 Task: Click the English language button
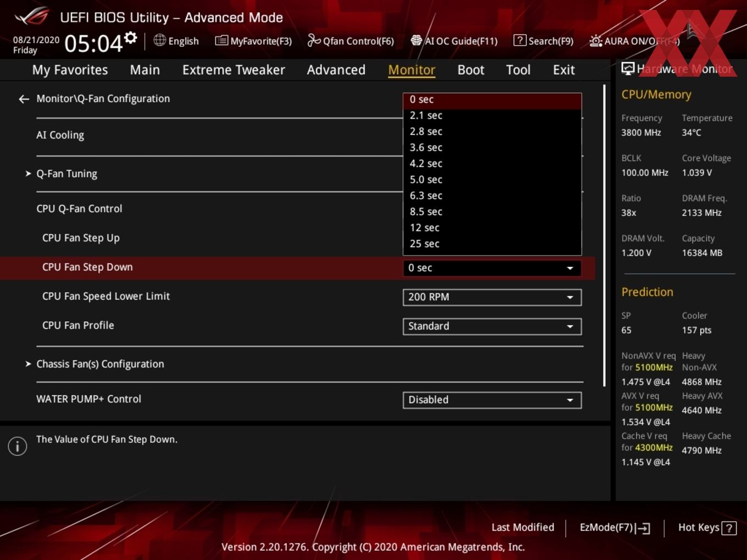[176, 41]
